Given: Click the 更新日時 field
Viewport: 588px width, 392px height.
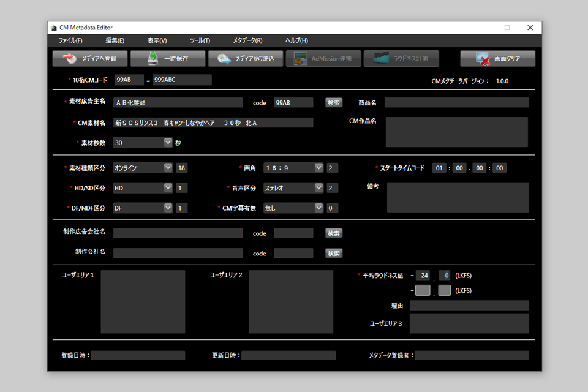Looking at the screenshot, I should coord(288,355).
